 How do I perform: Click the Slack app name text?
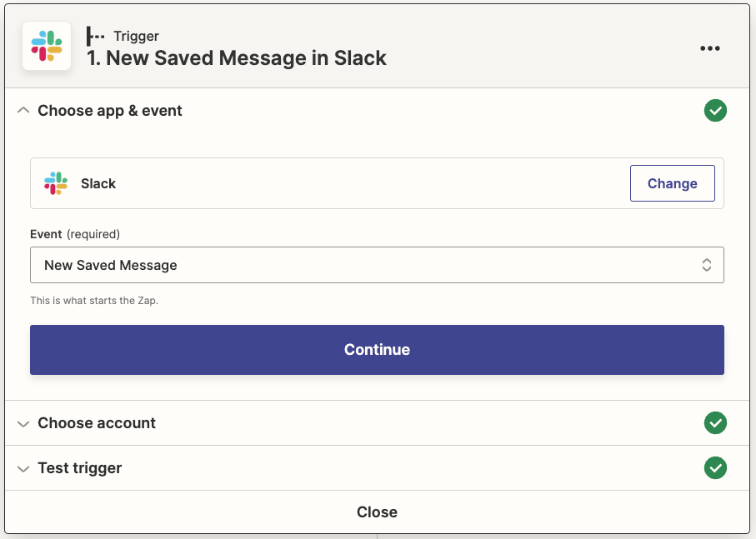coord(98,183)
